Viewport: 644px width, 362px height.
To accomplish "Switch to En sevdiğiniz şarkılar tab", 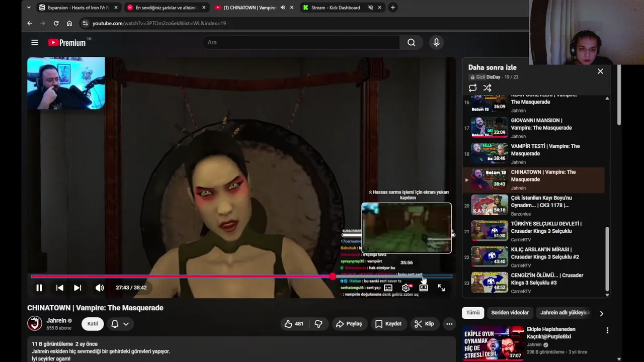I will pyautogui.click(x=166, y=8).
